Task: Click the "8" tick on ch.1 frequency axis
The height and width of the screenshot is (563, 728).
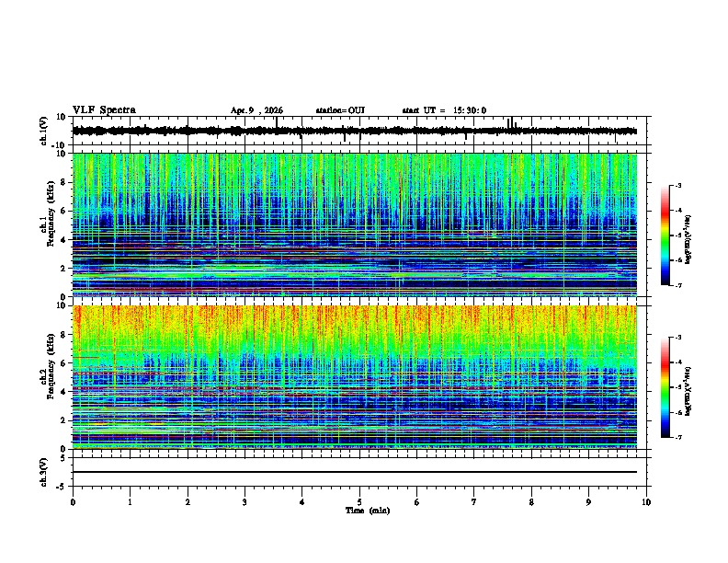Action: coord(63,182)
